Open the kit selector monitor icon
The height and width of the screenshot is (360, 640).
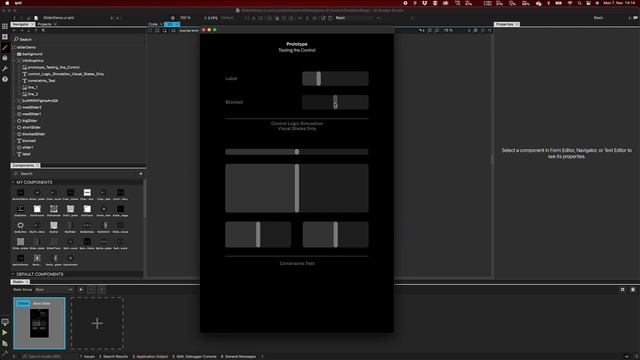5,322
